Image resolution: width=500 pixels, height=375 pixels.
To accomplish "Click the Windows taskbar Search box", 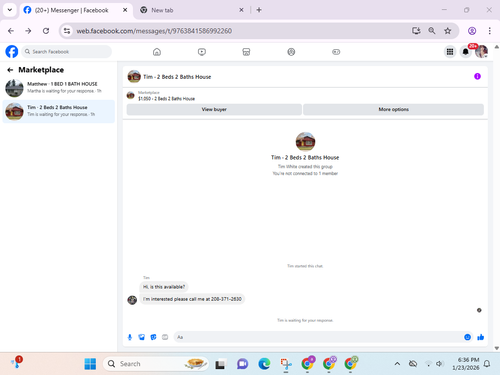I will pyautogui.click(x=156, y=364).
